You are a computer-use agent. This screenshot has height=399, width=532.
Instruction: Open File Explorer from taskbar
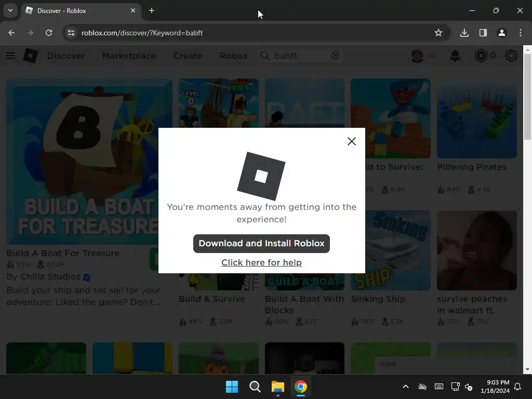(x=278, y=387)
